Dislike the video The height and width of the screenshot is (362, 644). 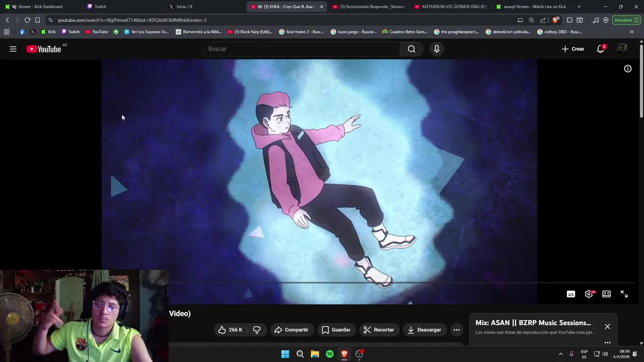257,330
